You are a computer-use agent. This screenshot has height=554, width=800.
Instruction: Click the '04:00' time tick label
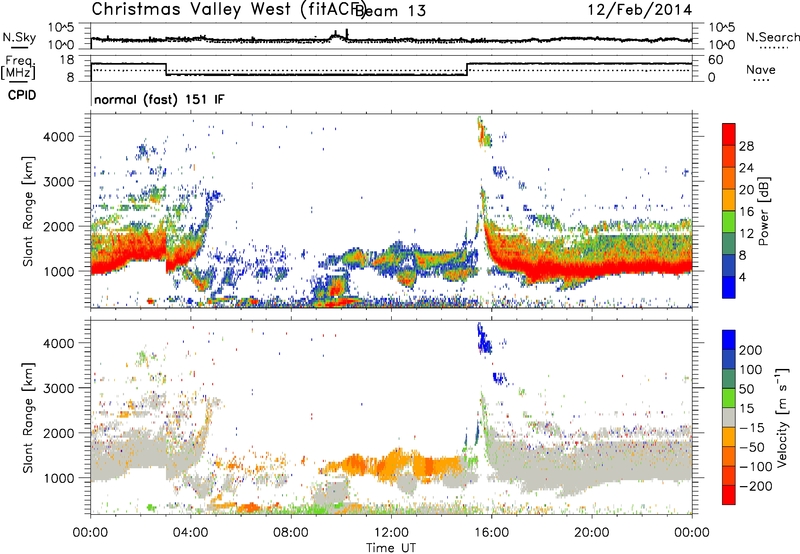[x=190, y=533]
